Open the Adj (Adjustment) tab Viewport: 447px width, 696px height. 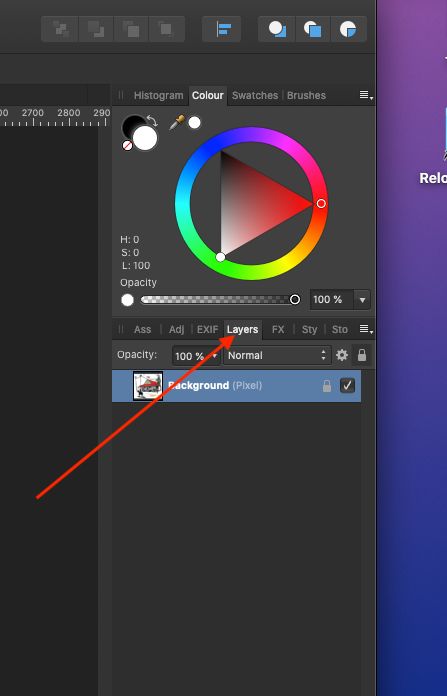tap(176, 329)
